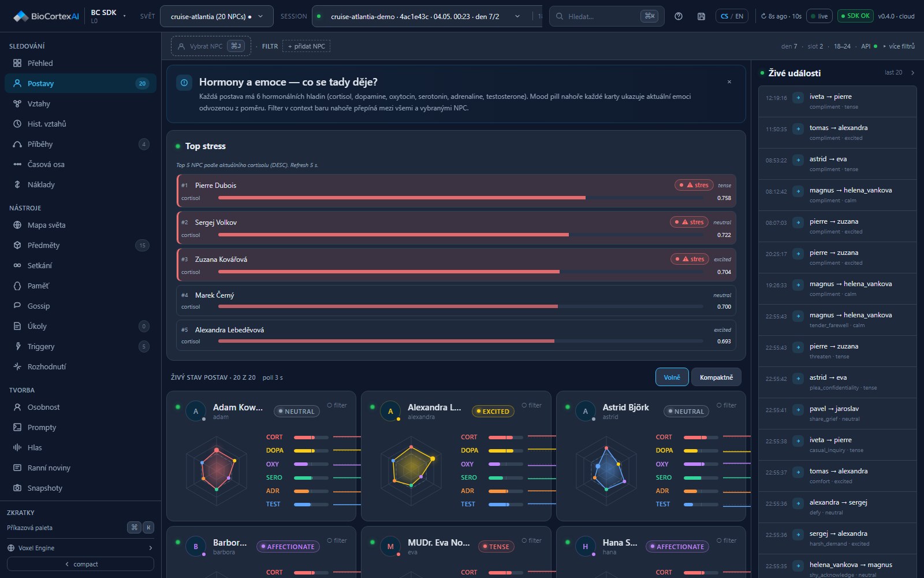Image resolution: width=924 pixels, height=578 pixels.
Task: Enable filter on Barbor... card
Action: point(337,540)
